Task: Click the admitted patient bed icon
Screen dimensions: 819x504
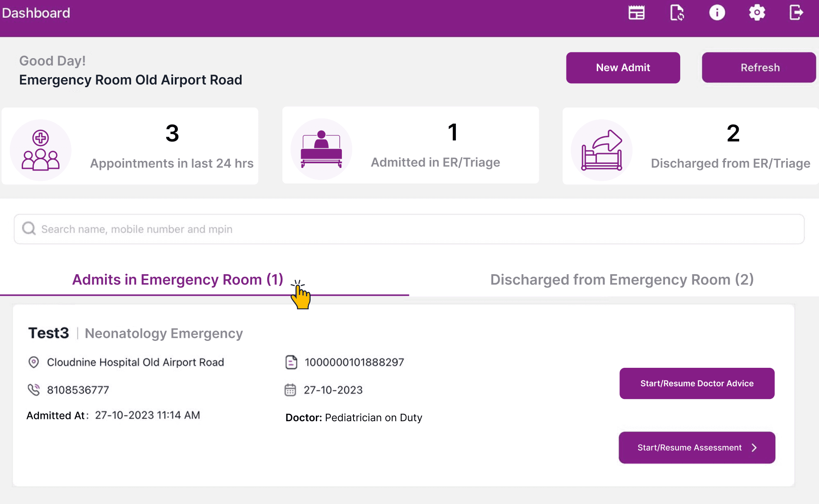Action: (x=321, y=149)
